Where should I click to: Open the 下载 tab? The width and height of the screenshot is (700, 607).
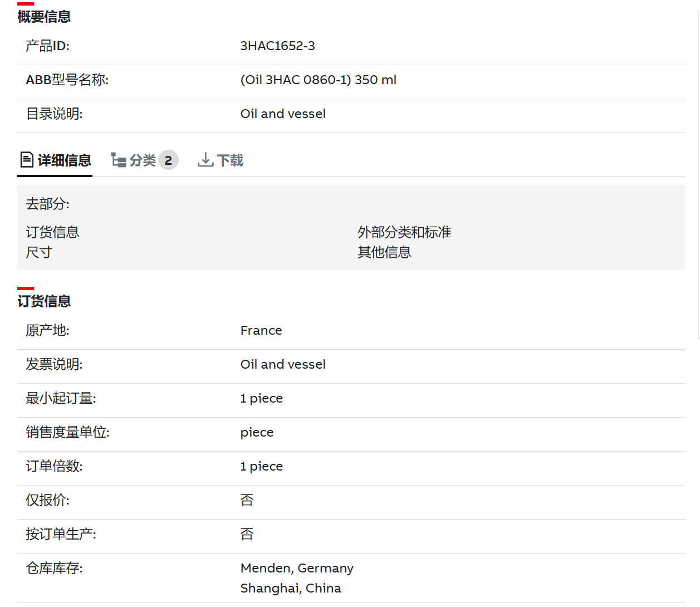(221, 160)
